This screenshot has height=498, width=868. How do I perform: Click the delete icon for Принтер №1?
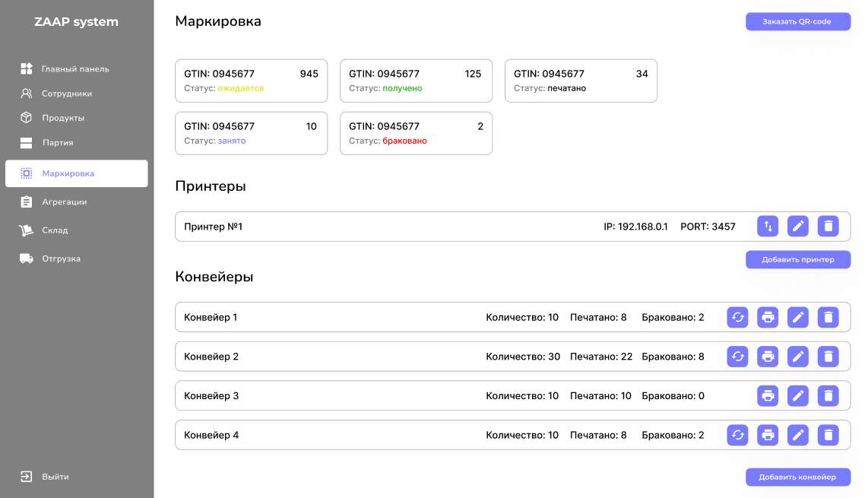point(828,226)
